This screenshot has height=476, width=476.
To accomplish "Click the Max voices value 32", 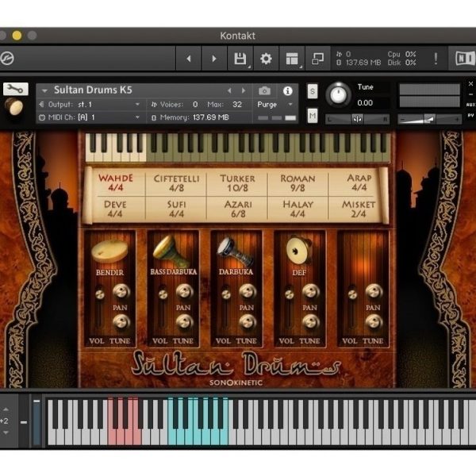I will (x=237, y=105).
